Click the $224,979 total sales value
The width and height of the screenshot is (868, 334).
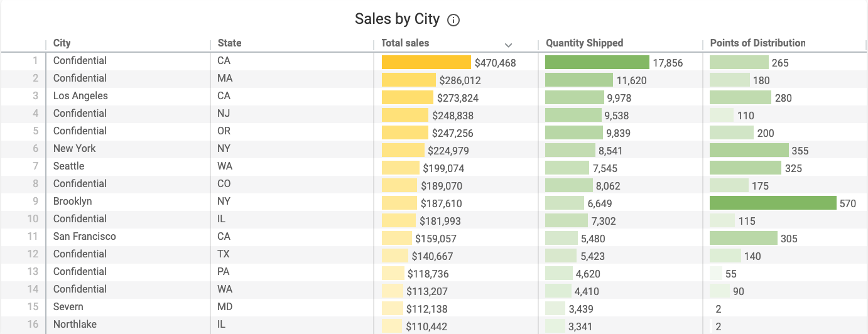[x=448, y=151]
